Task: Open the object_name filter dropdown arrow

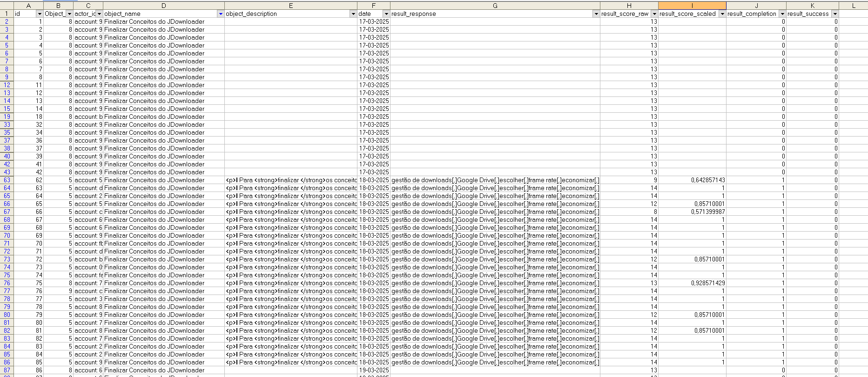Action: pos(221,14)
